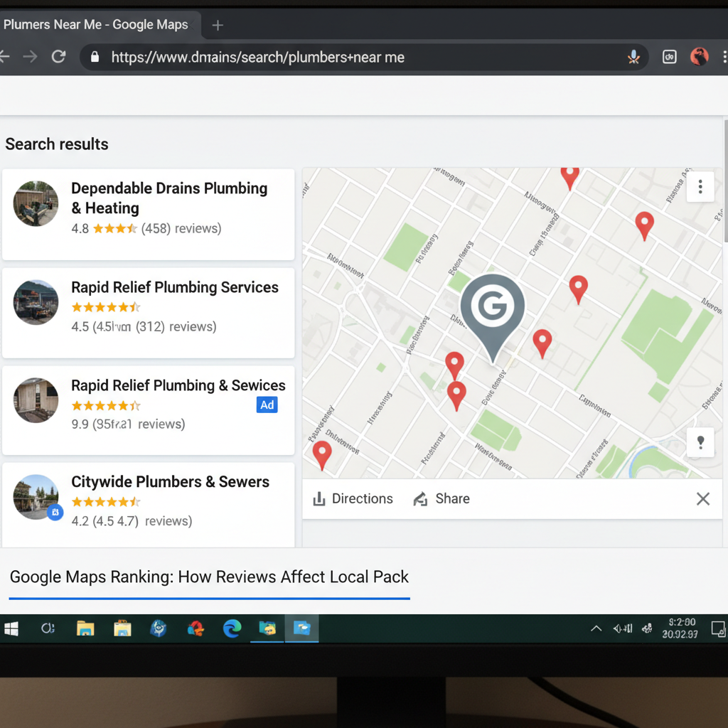Click the Directions button
This screenshot has width=728, height=728.
coord(353,498)
